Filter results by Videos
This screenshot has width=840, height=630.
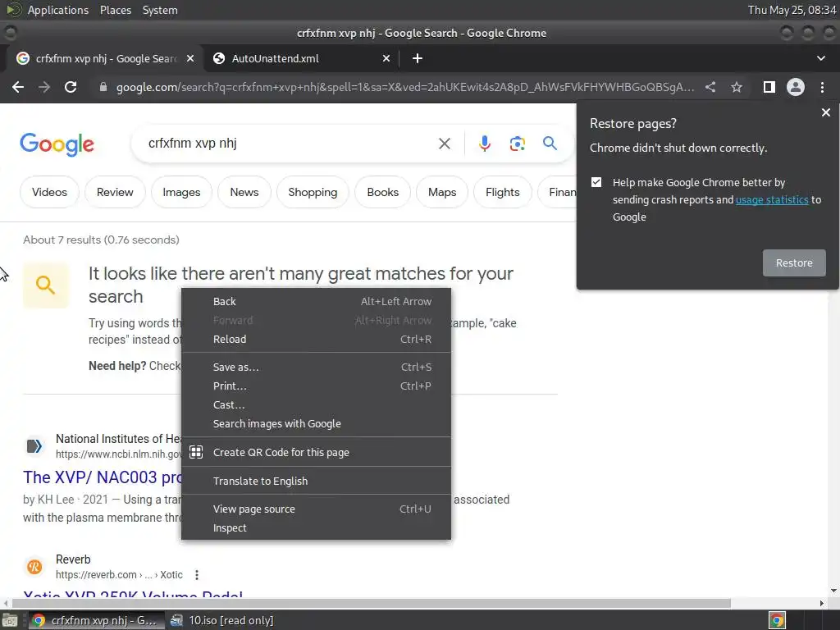point(49,192)
